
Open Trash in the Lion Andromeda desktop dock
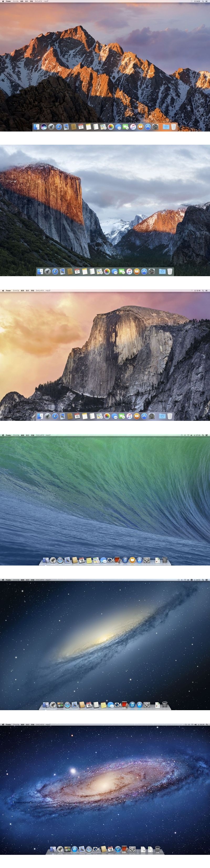point(157,850)
